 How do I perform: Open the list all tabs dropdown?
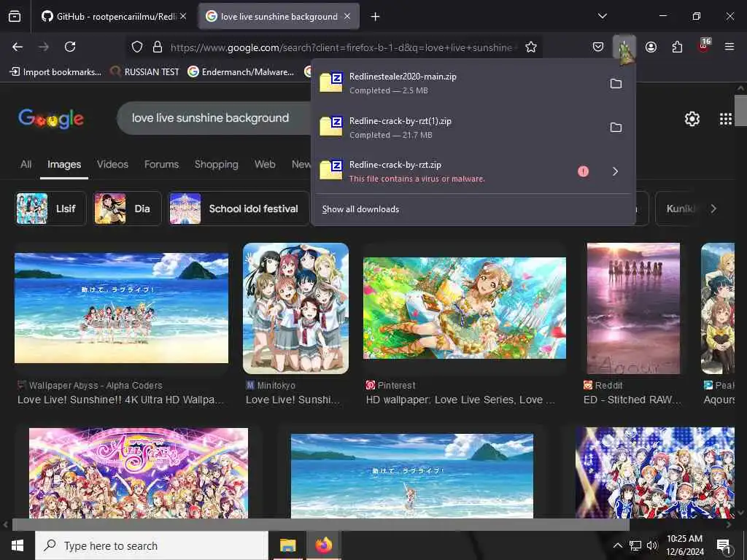603,16
